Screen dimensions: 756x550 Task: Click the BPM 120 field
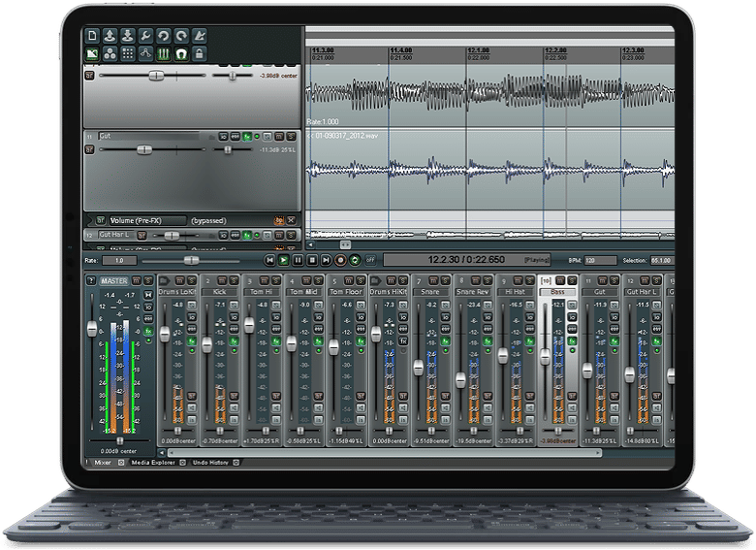[x=600, y=261]
